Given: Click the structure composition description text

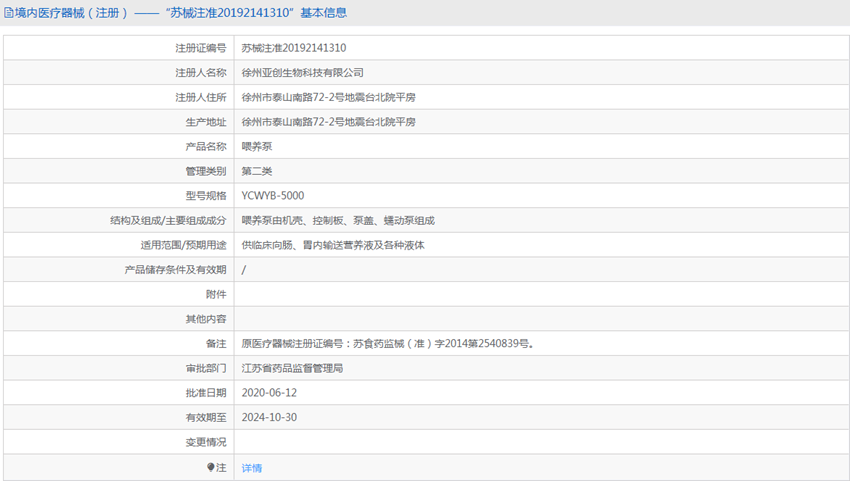Looking at the screenshot, I should tap(338, 221).
